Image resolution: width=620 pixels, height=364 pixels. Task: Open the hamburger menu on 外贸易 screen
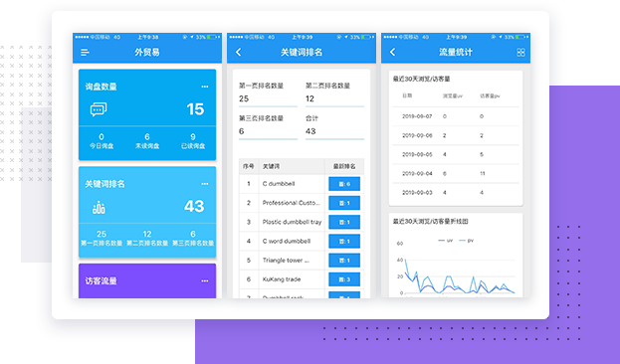pos(85,52)
